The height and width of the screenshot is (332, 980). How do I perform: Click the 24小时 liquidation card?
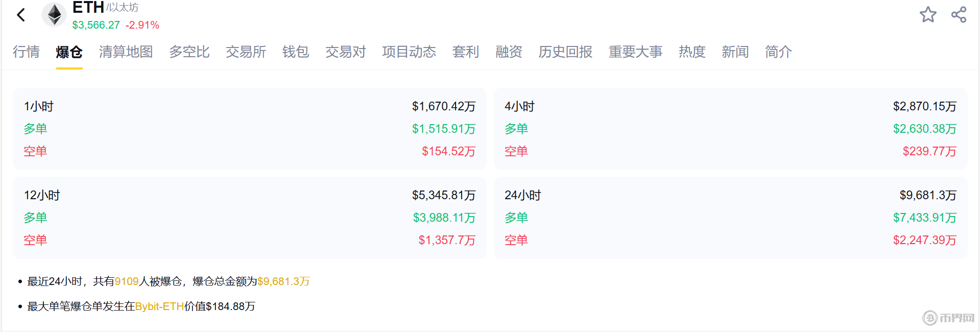pyautogui.click(x=730, y=218)
